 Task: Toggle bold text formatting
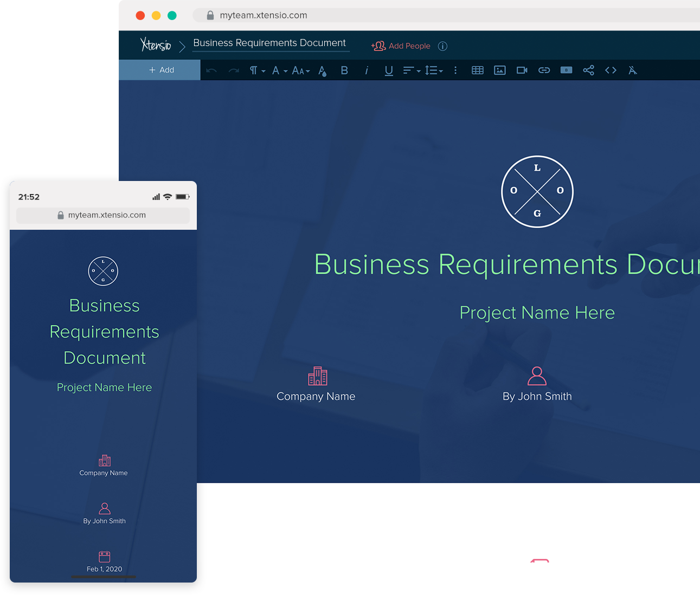pos(344,70)
